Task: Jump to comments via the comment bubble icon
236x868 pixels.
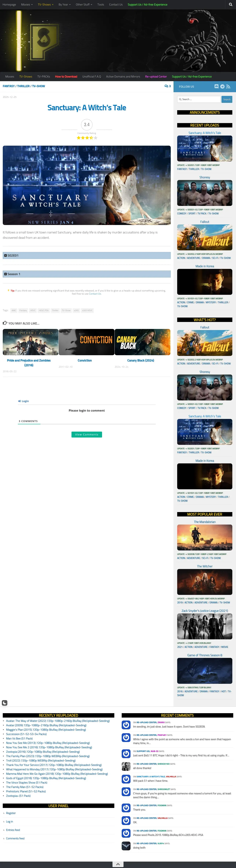Action: [168, 86]
